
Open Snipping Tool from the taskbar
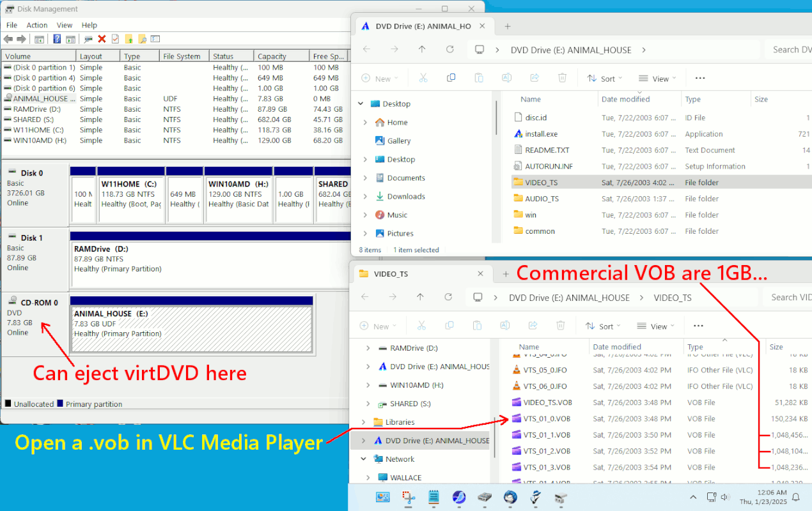tap(409, 497)
